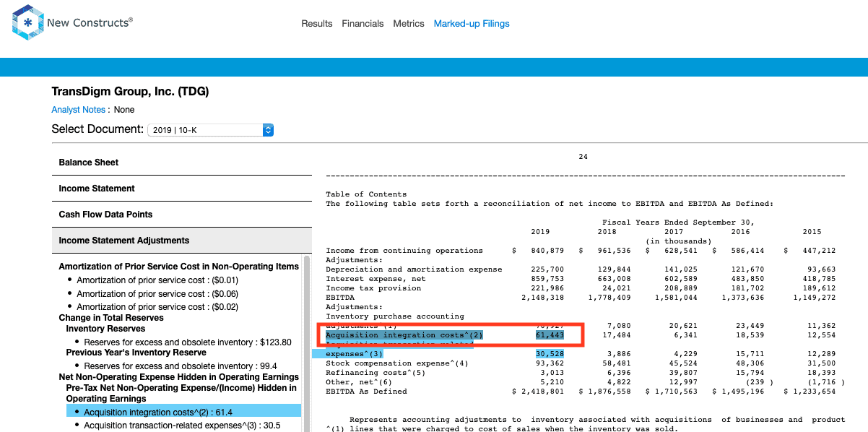Click the Interest expense, net row label

pyautogui.click(x=376, y=279)
